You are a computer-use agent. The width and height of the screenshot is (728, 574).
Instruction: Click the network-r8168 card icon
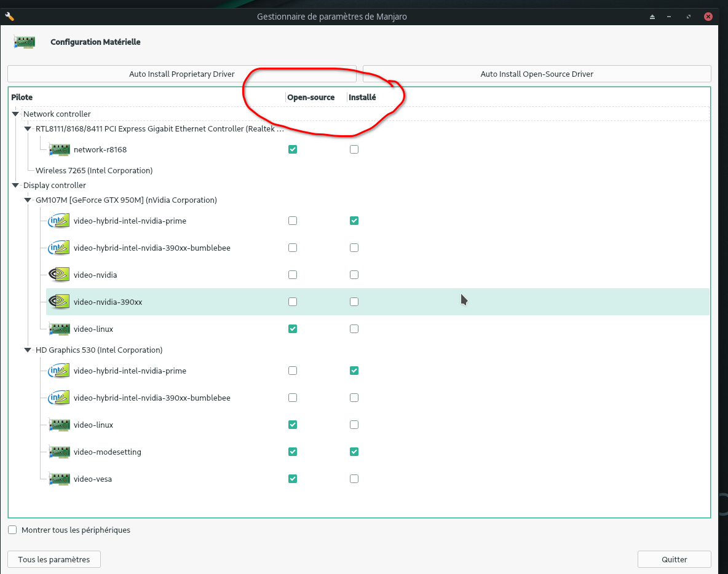pyautogui.click(x=60, y=149)
